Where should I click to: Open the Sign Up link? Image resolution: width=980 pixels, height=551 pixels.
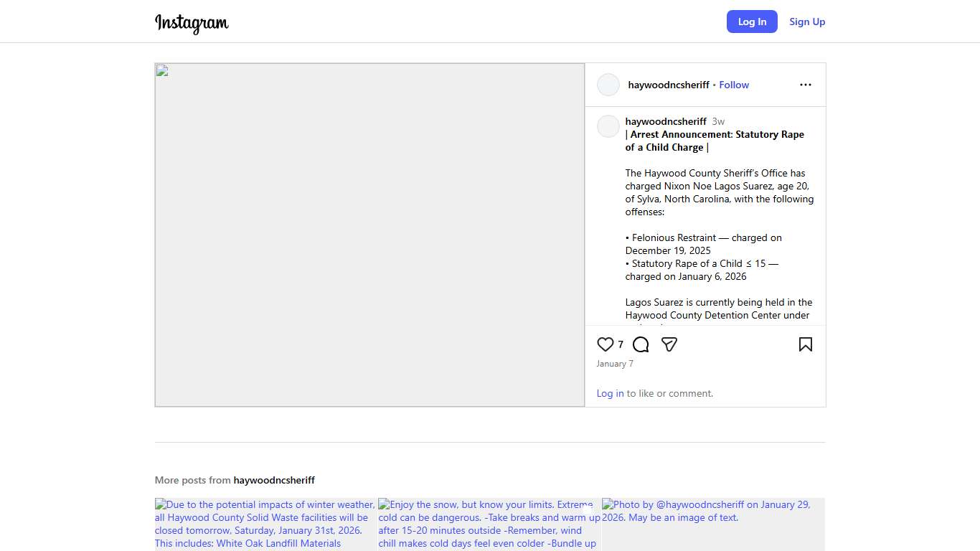[807, 22]
